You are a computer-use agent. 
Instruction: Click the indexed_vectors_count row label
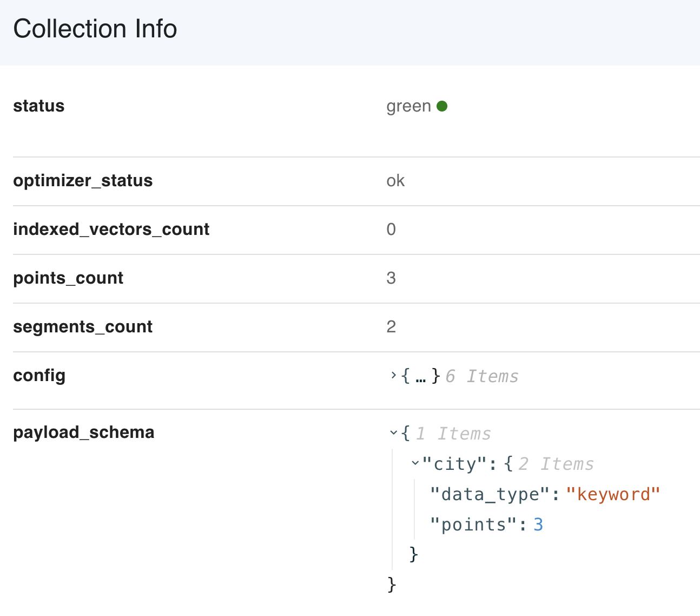pyautogui.click(x=111, y=230)
